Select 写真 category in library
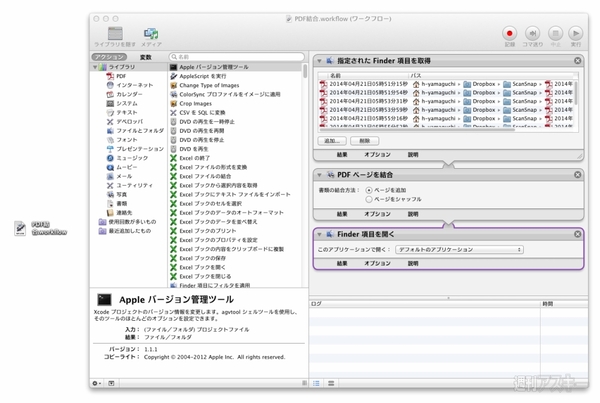Image resolution: width=600 pixels, height=403 pixels. click(x=117, y=194)
